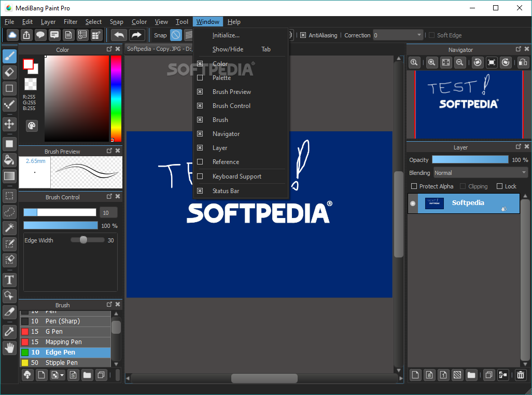This screenshot has height=395, width=532.
Task: Enable Reference in Window menu
Action: click(x=200, y=162)
